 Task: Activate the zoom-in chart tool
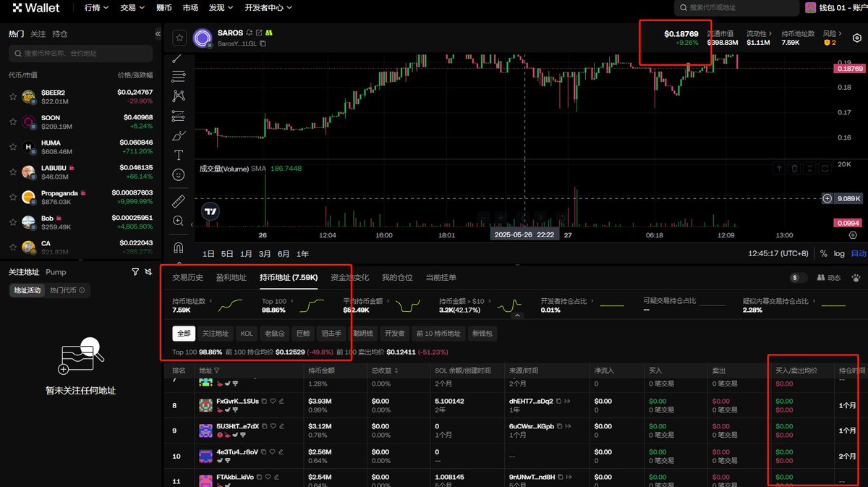point(178,221)
